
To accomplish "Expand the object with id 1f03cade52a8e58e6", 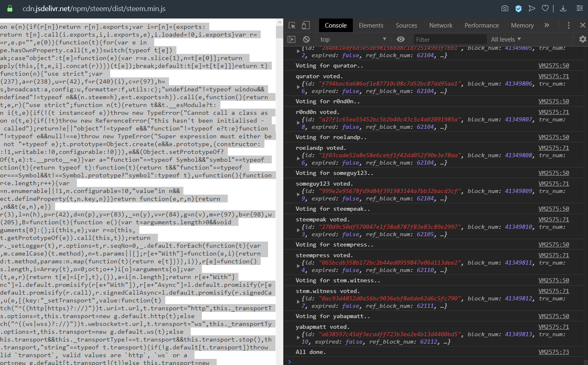I will [298, 159].
